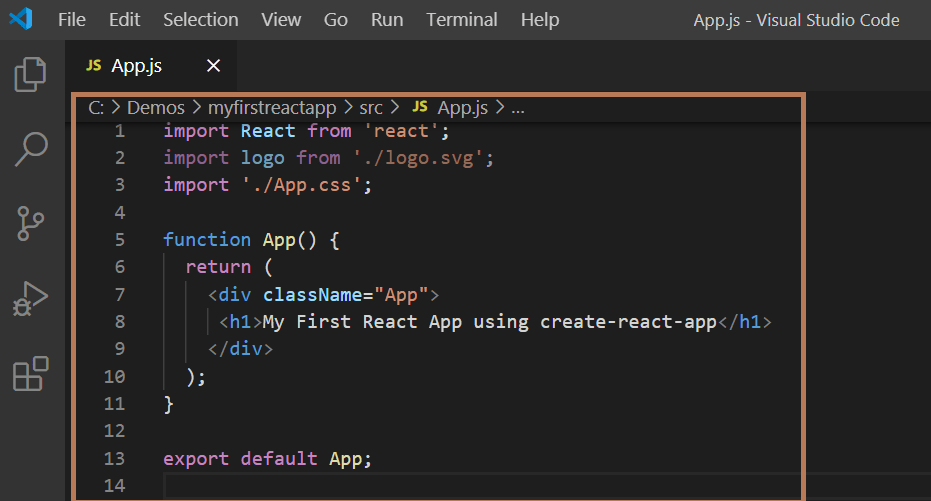Open the Search view in activity bar
The height and width of the screenshot is (501, 931).
(x=31, y=149)
